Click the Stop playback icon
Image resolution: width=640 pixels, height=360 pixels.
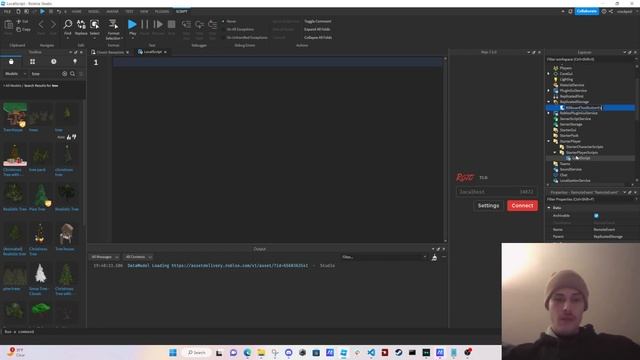pyautogui.click(x=171, y=24)
